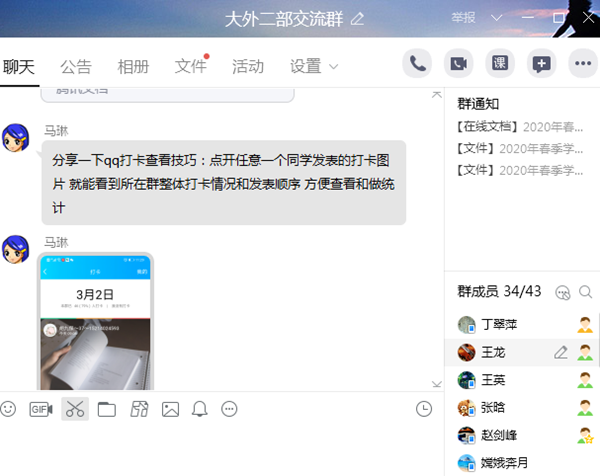Open the GIF sticker panel
Viewport: 600px width, 476px height.
[x=41, y=409]
